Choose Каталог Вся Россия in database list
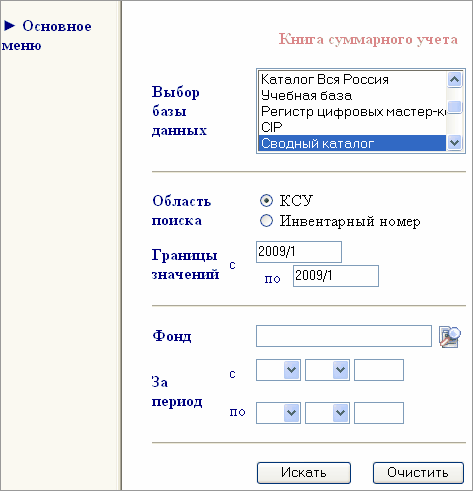Viewport: 473px width, 491px height. [352, 79]
